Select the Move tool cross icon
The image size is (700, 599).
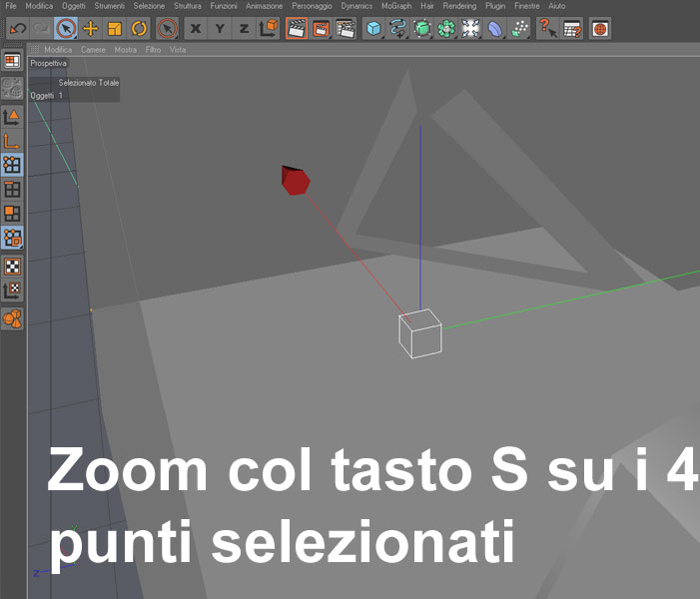pos(91,29)
